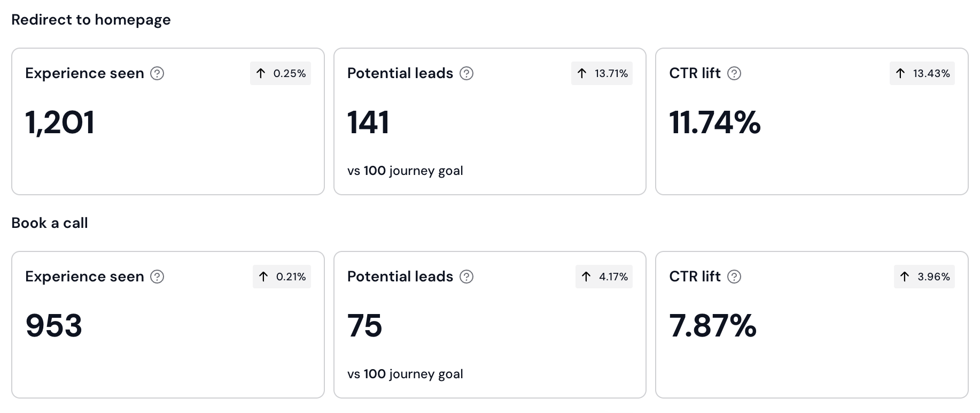The image size is (980, 413).
Task: Click the 13.71% increase badge
Action: (x=602, y=73)
